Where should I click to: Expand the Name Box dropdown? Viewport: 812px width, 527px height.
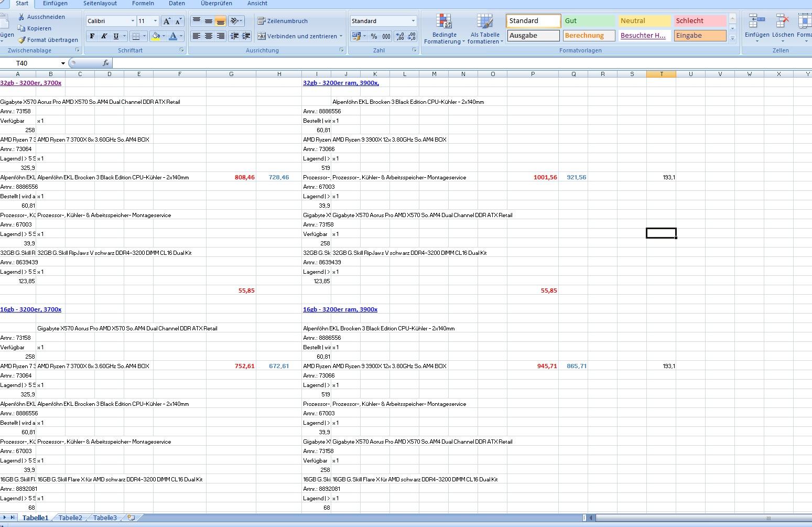63,63
